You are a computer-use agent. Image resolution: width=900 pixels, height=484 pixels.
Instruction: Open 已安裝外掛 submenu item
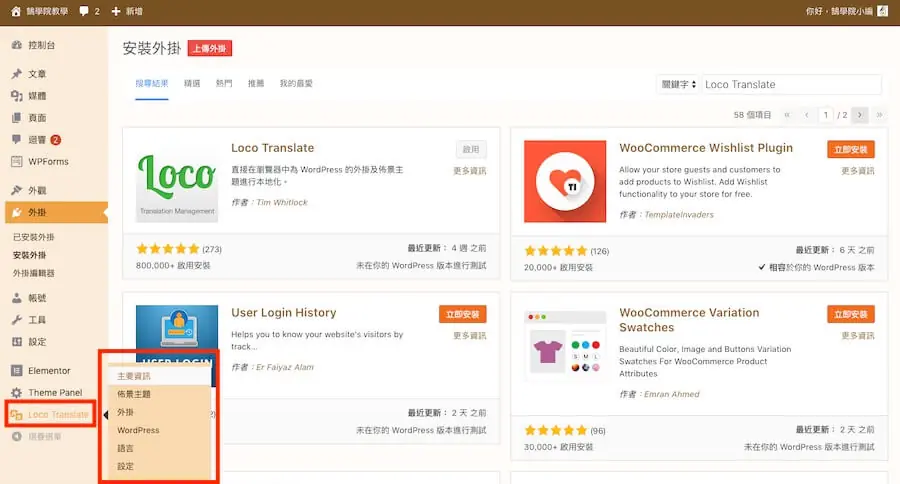33,237
